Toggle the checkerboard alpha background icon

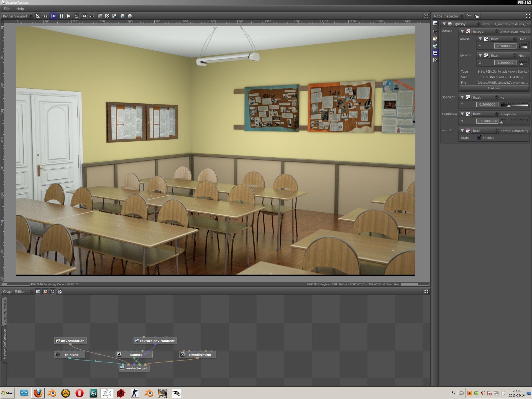coord(107,16)
